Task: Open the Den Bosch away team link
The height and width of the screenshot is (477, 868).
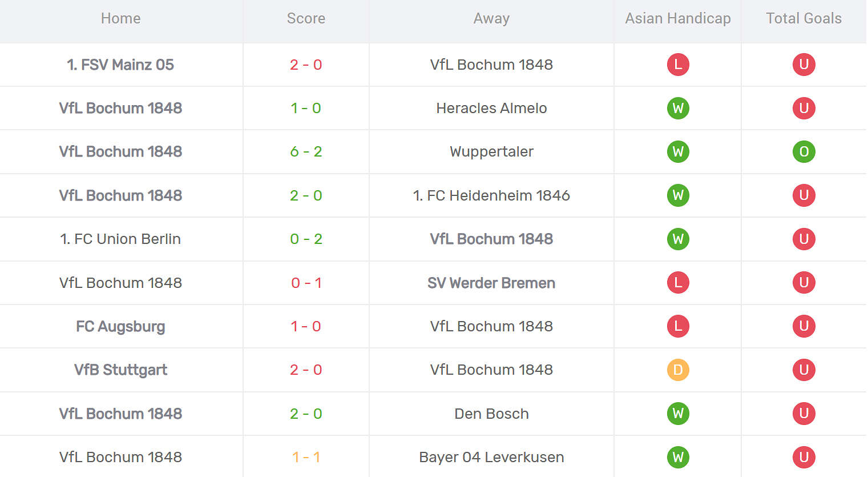Action: 491,414
